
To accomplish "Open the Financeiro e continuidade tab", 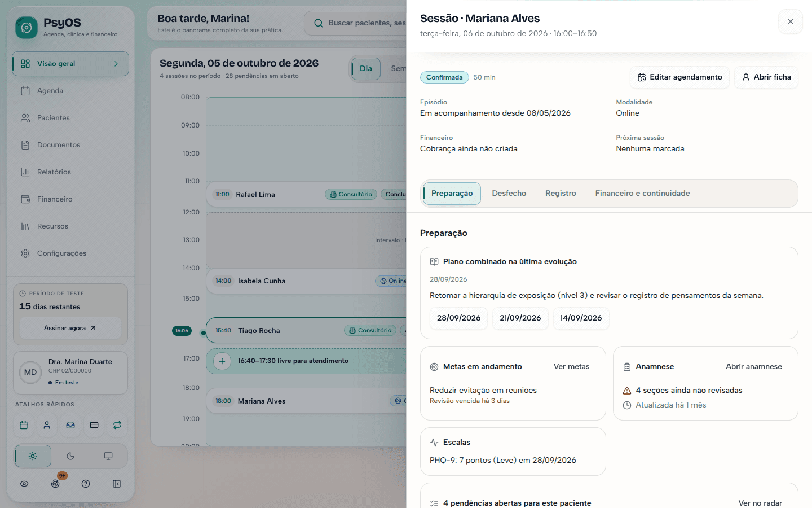I will (642, 194).
